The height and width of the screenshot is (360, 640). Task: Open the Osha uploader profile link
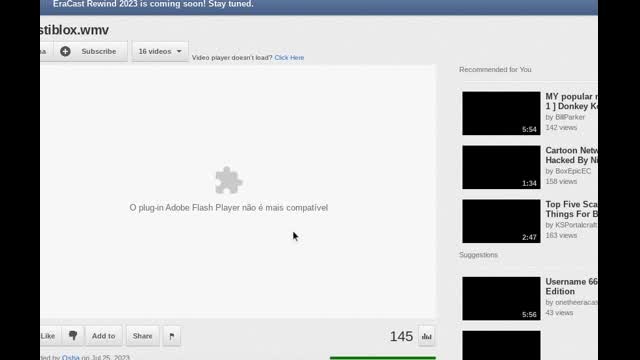(x=71, y=357)
